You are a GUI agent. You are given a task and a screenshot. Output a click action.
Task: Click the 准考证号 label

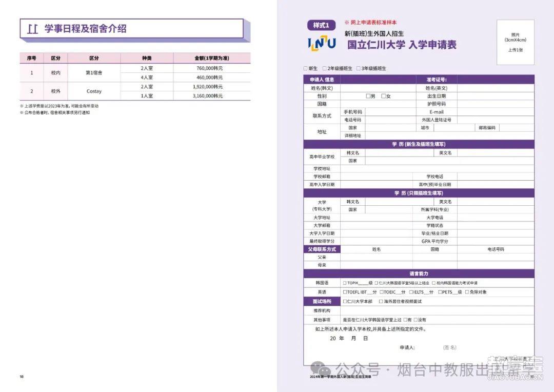(x=437, y=80)
